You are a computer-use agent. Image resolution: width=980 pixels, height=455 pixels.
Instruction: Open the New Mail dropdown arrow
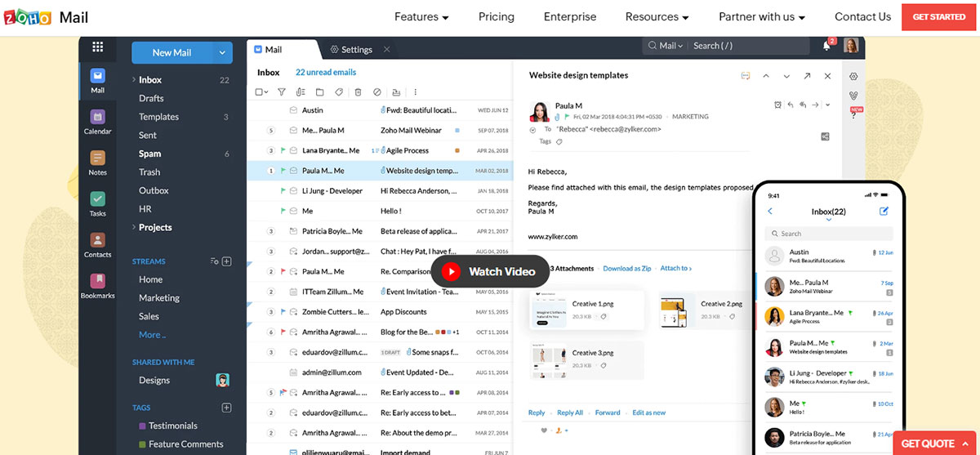222,52
